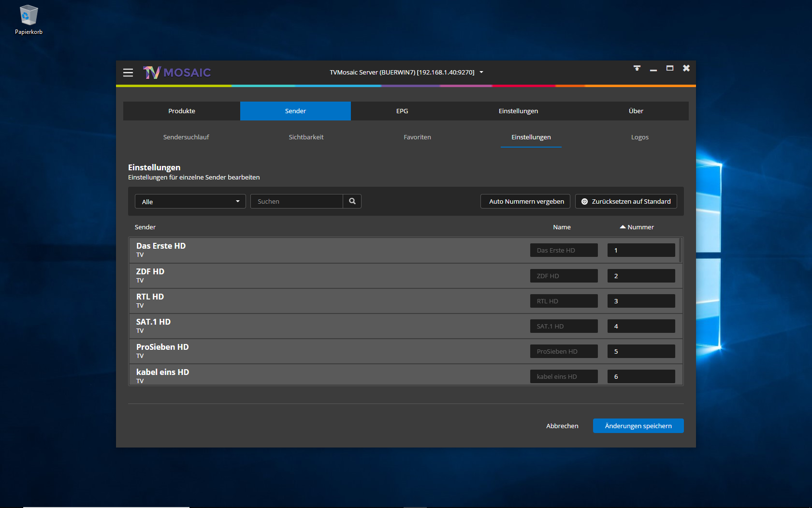Edit the name field for kabel eins HD
The width and height of the screenshot is (812, 508).
[x=564, y=376]
